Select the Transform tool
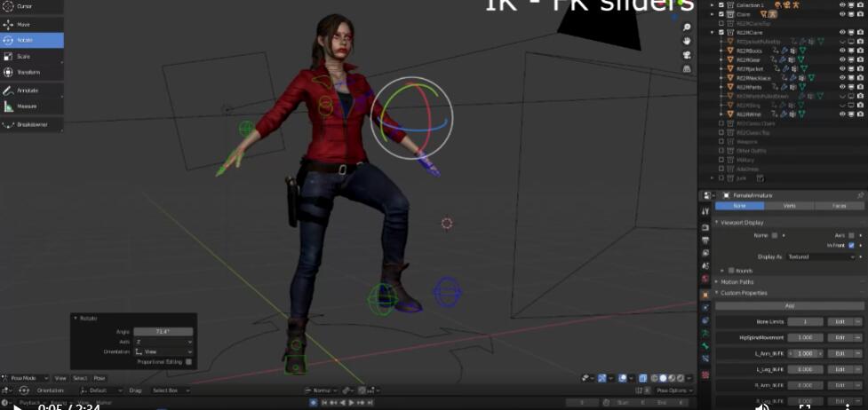The width and height of the screenshot is (868, 410). tap(32, 73)
